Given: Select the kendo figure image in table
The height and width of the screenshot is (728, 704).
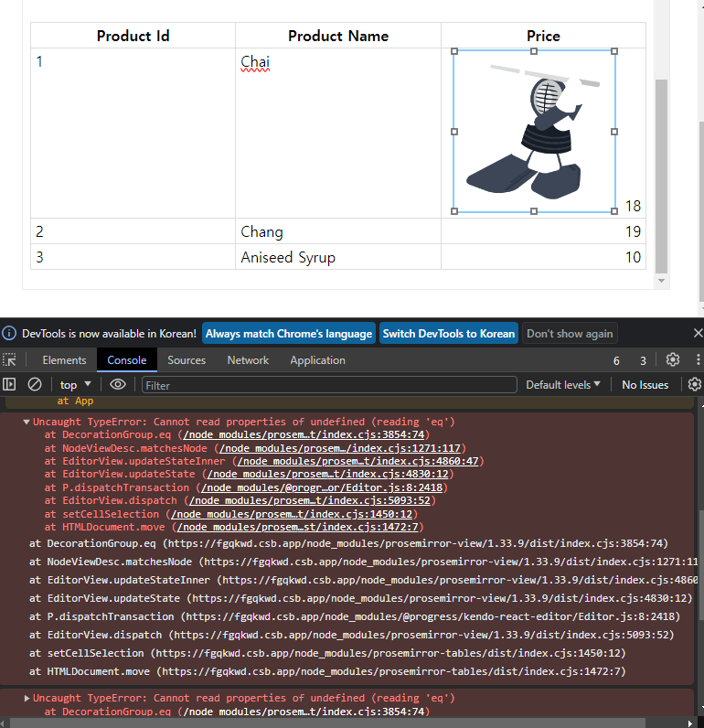Looking at the screenshot, I should click(534, 132).
